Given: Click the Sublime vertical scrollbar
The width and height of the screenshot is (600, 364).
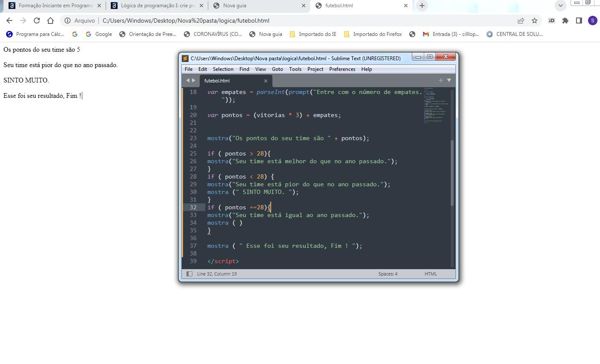Looking at the screenshot, I should click(452, 173).
